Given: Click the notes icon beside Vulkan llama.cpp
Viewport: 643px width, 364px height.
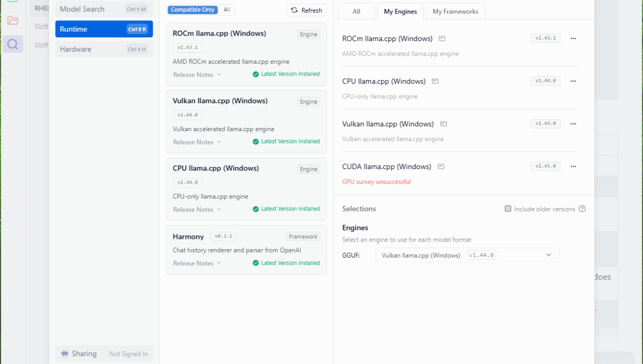Looking at the screenshot, I should coord(444,124).
